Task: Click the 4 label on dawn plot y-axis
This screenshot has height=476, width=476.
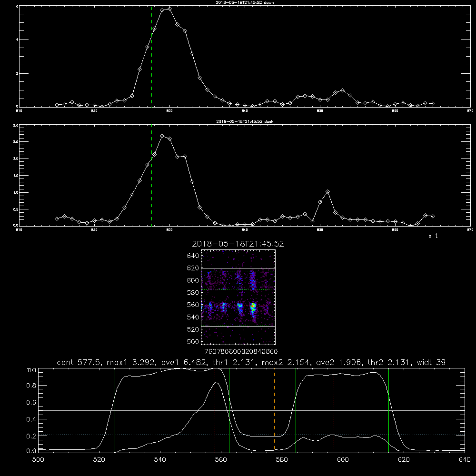Action: (17, 40)
